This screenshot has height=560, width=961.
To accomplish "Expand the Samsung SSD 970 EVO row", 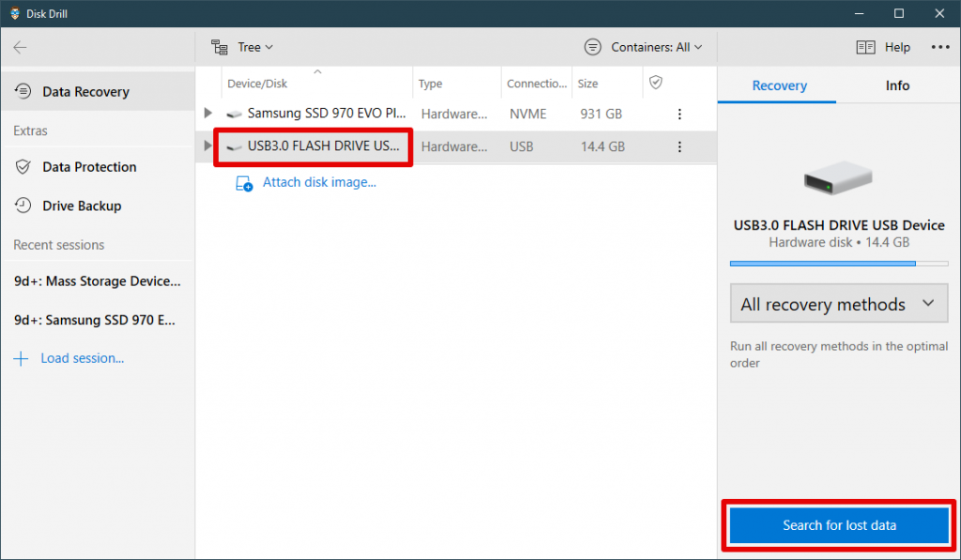I will click(x=206, y=114).
